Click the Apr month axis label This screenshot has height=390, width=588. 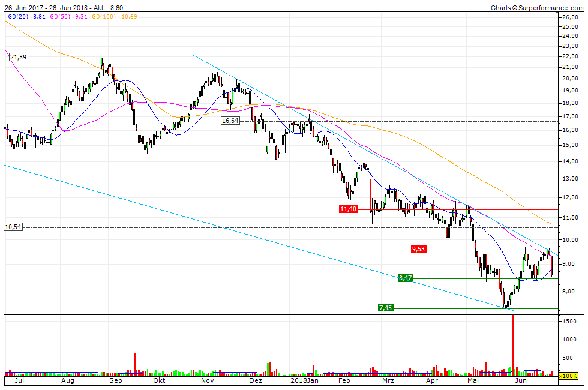[x=432, y=380]
